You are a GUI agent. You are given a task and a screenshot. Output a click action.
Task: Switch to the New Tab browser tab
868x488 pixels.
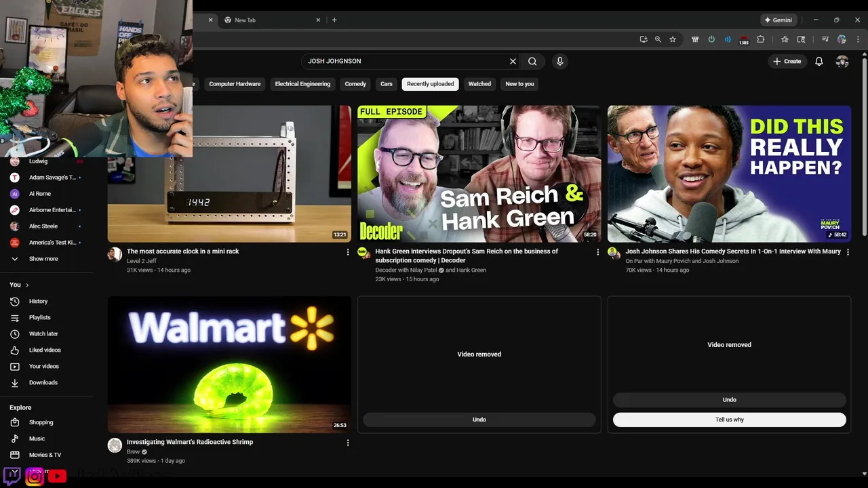coord(271,20)
